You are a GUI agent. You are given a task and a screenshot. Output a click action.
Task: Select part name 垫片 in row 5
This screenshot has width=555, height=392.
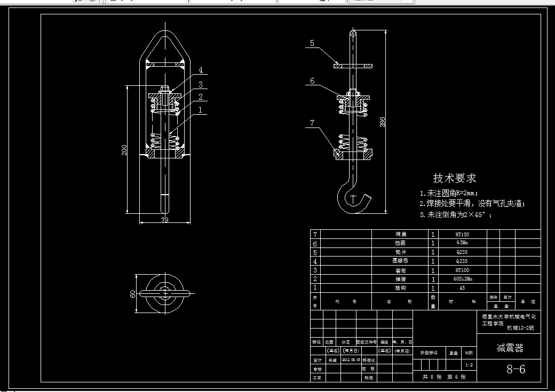(401, 252)
